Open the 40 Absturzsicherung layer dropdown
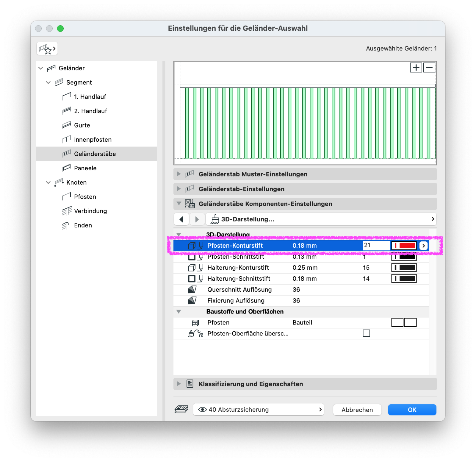The image size is (476, 462). [259, 410]
